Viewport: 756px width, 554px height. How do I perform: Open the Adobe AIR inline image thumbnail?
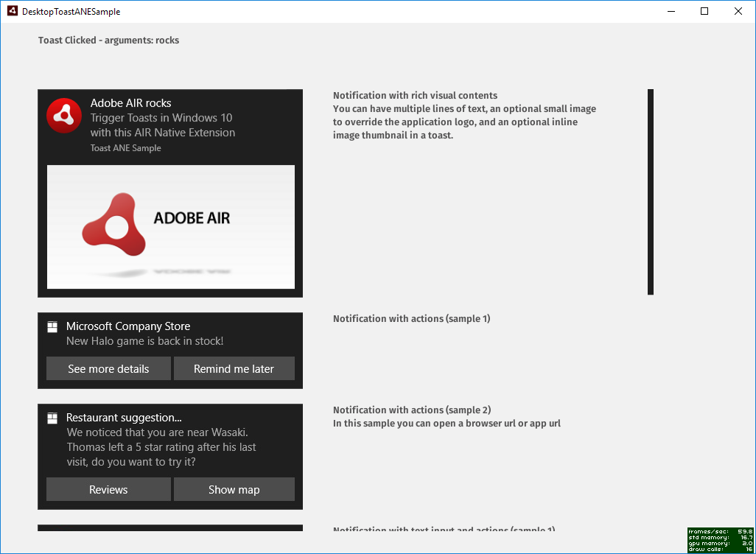171,227
